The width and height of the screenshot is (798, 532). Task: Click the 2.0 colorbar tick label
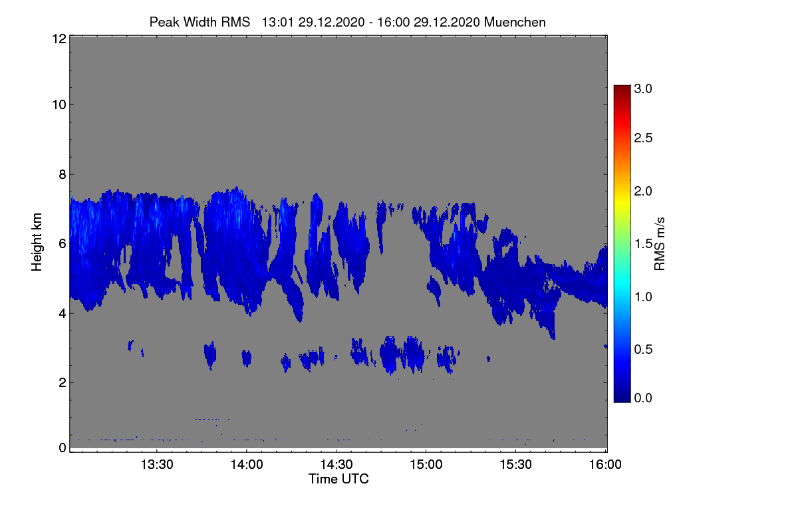tap(643, 191)
